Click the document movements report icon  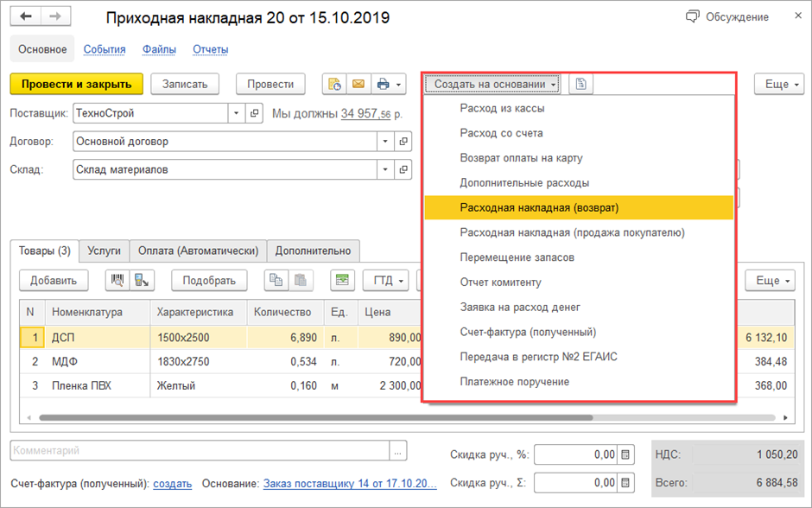tap(334, 84)
